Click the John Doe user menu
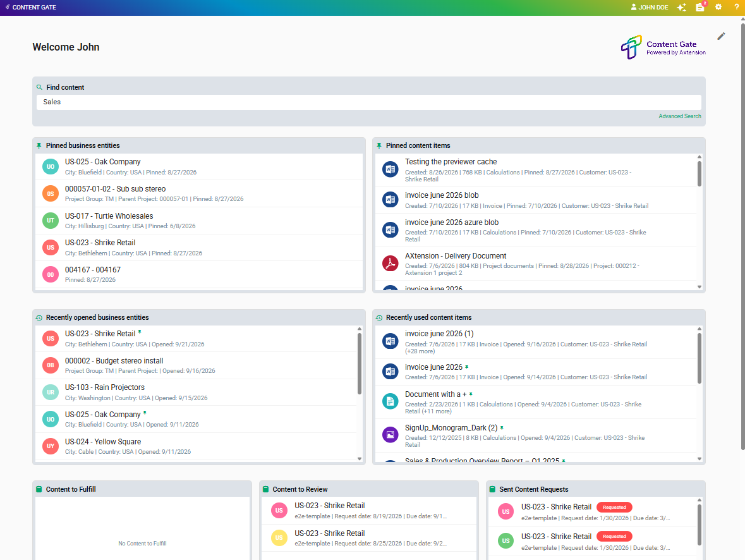This screenshot has height=560, width=745. (x=649, y=7)
